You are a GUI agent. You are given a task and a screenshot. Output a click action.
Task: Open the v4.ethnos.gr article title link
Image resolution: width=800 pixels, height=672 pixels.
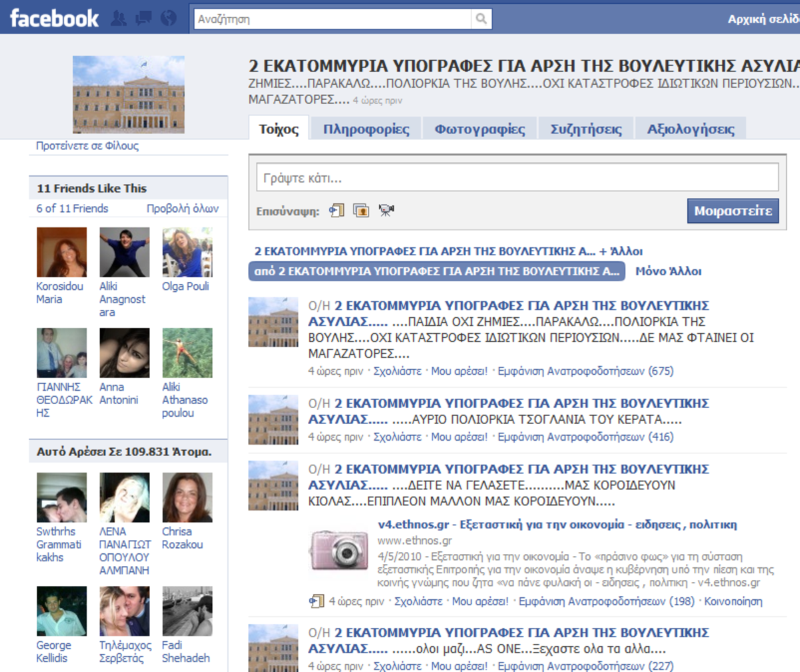click(557, 525)
